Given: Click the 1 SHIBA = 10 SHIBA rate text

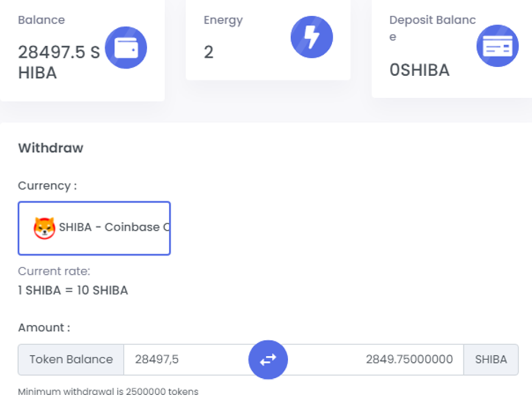Looking at the screenshot, I should tap(73, 291).
